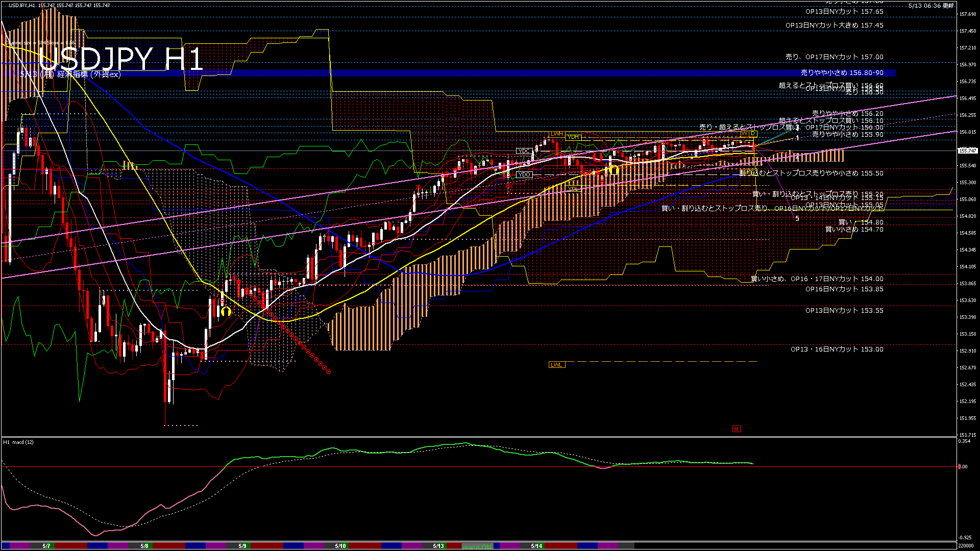Screen dimensions: 980x551
Task: Click the W period label box
Action: point(745,134)
